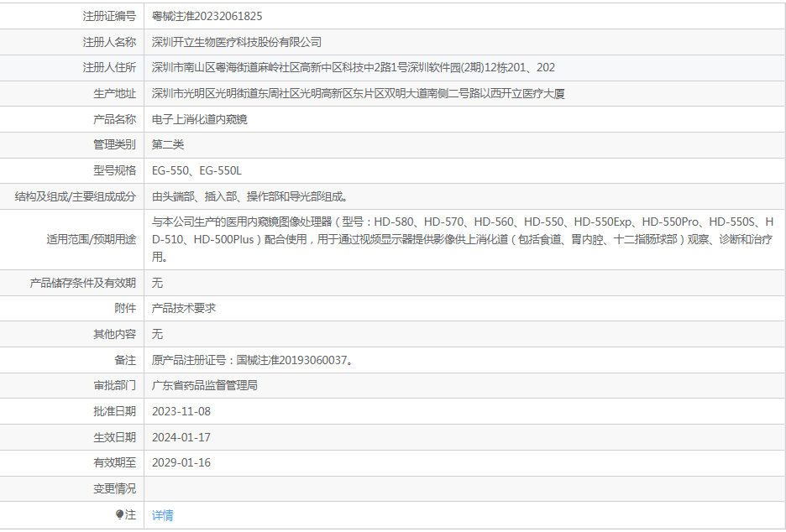
Task: Select the 注册人住所 label
Action: pyautogui.click(x=109, y=68)
